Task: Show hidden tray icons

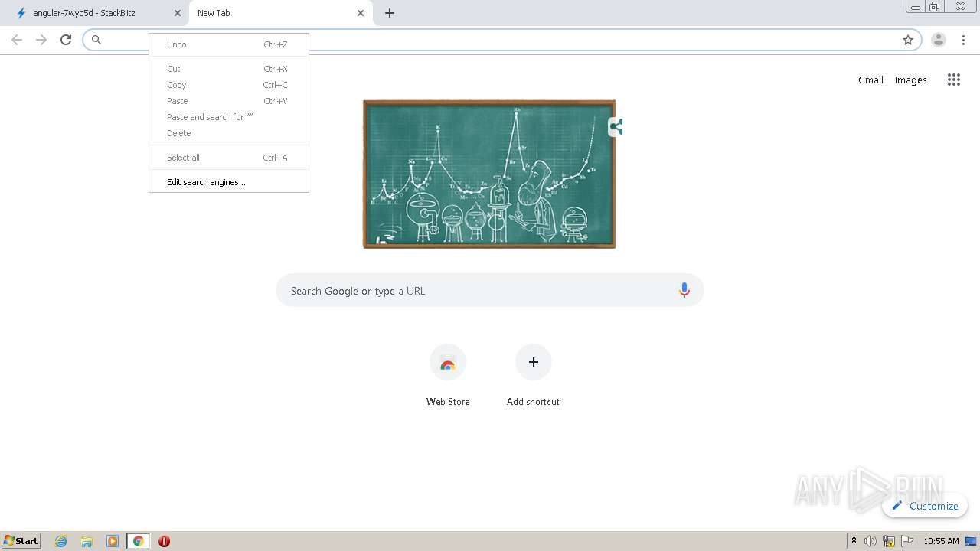Action: coord(854,541)
